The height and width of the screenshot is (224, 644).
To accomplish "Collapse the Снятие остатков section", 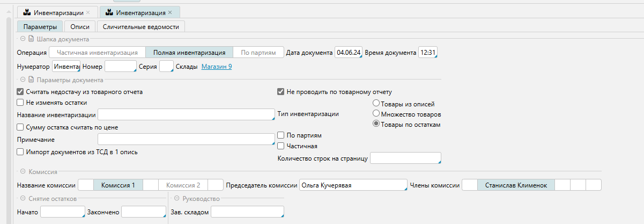I will (23, 199).
